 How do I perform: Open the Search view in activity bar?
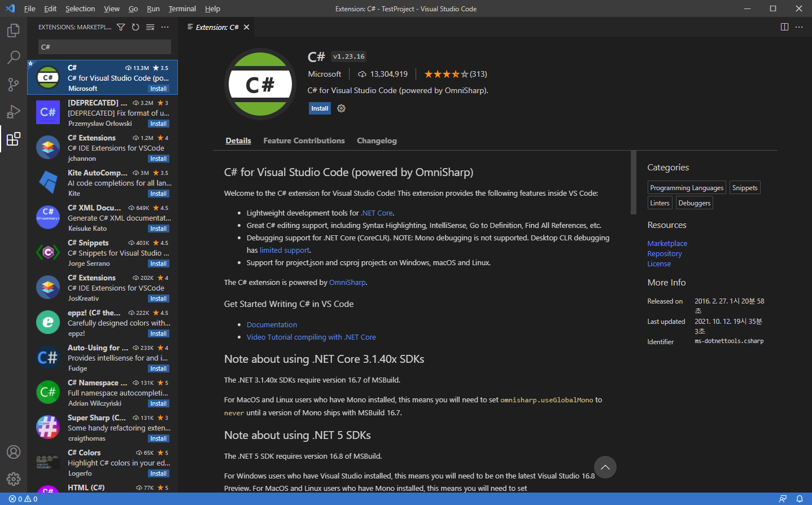14,57
